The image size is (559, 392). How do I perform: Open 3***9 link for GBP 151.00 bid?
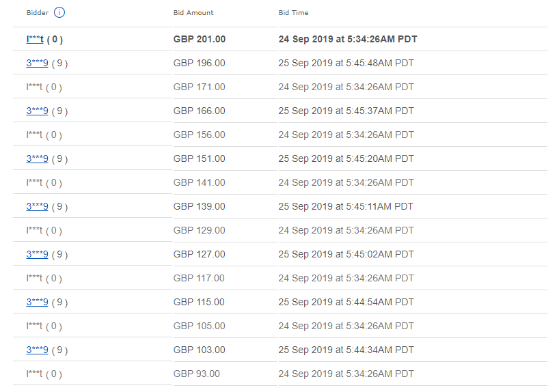[37, 158]
